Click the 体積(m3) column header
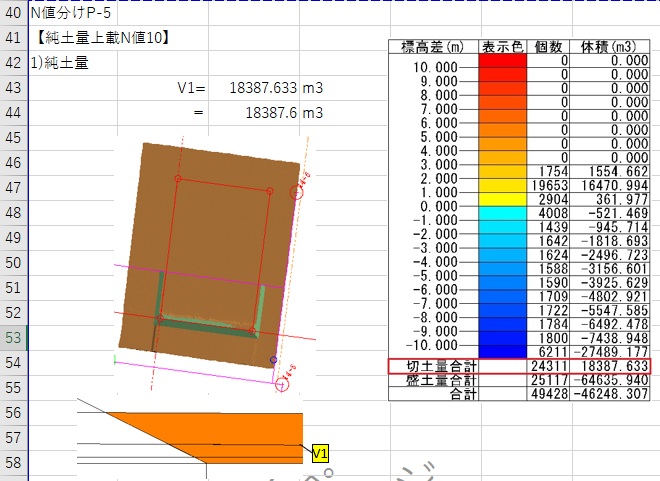The image size is (660, 481). point(610,47)
